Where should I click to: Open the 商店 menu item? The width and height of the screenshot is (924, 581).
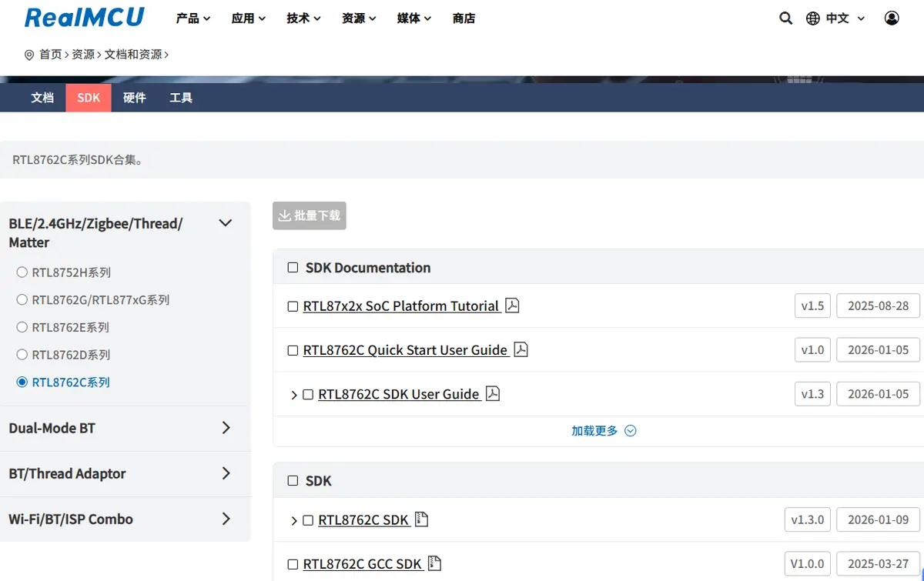pyautogui.click(x=464, y=18)
